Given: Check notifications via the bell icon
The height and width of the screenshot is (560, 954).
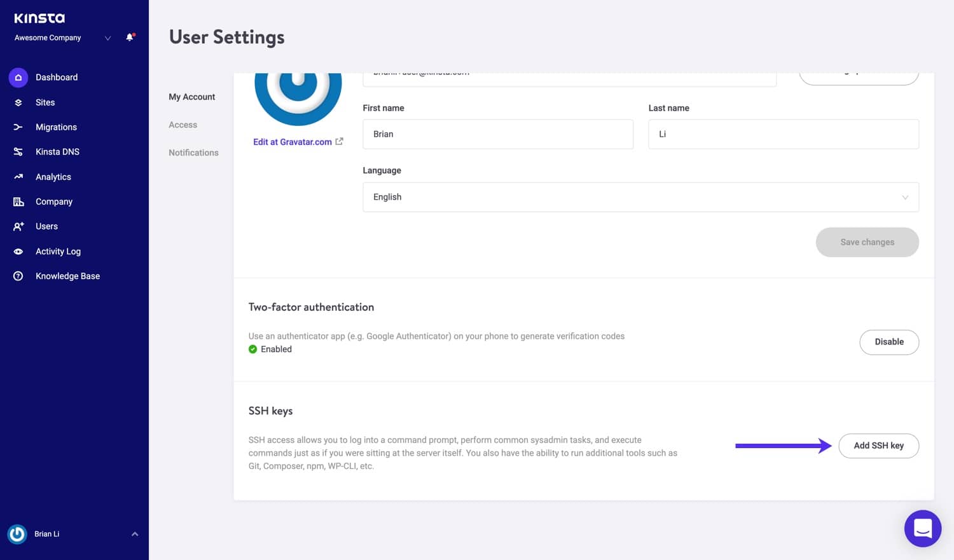Looking at the screenshot, I should click(x=129, y=37).
